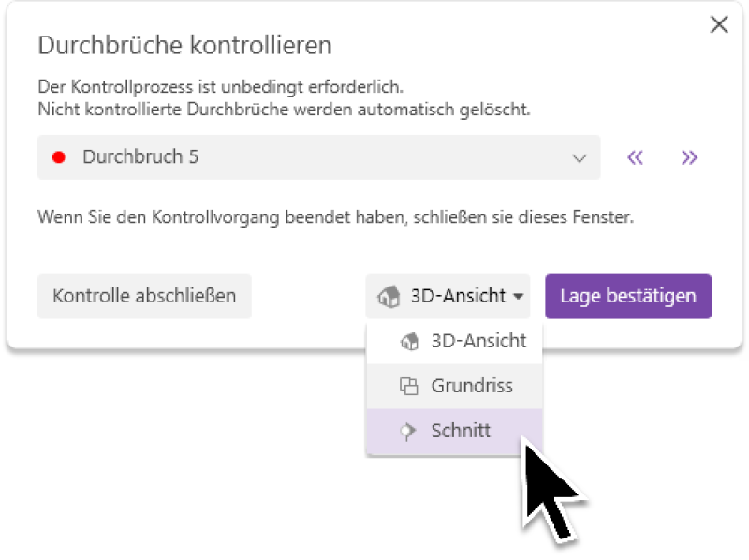749x560 pixels.
Task: Open the Durchbruch 5 selection combo box
Action: [x=318, y=157]
